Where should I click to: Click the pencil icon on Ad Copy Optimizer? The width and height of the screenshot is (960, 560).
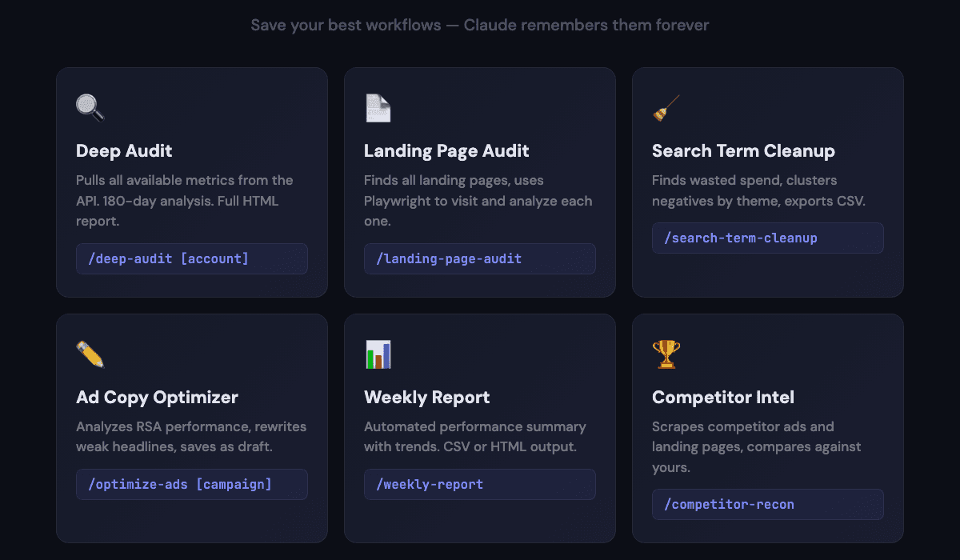89,354
